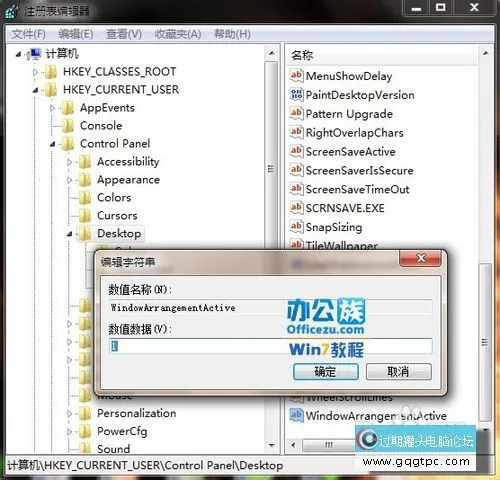
Task: Click the Pattern Upgrade string value icon
Action: coord(296,113)
